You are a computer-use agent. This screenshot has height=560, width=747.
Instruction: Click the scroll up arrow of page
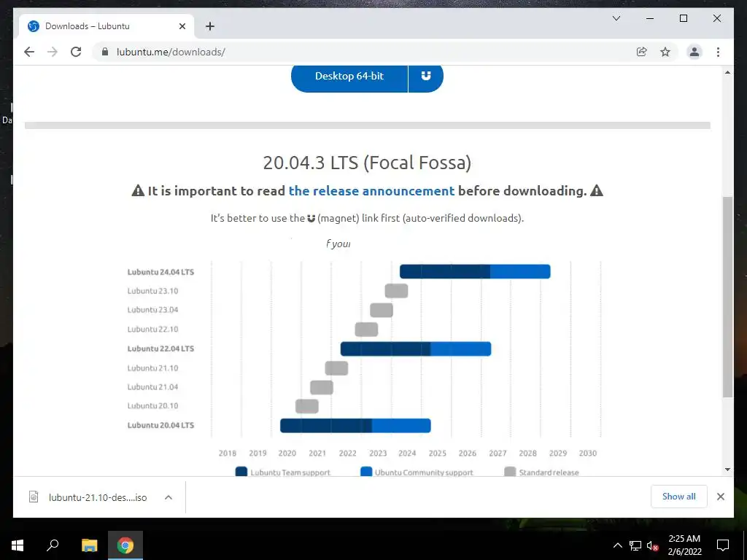(x=727, y=72)
